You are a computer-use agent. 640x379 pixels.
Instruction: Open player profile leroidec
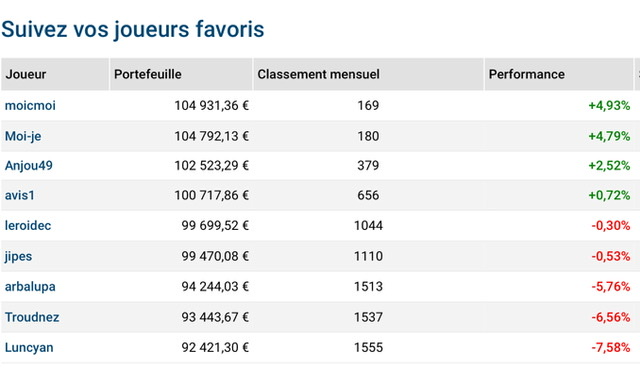pyautogui.click(x=28, y=226)
